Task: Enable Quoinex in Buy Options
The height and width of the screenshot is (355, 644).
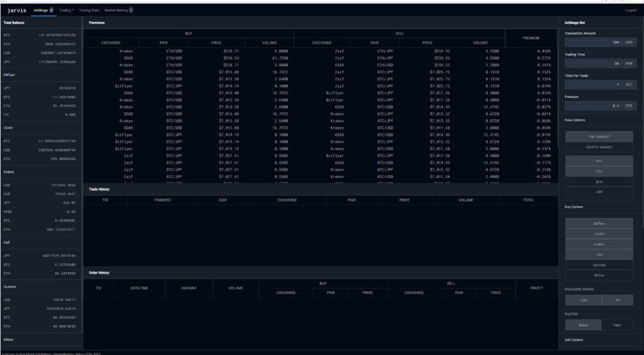Action: [599, 265]
